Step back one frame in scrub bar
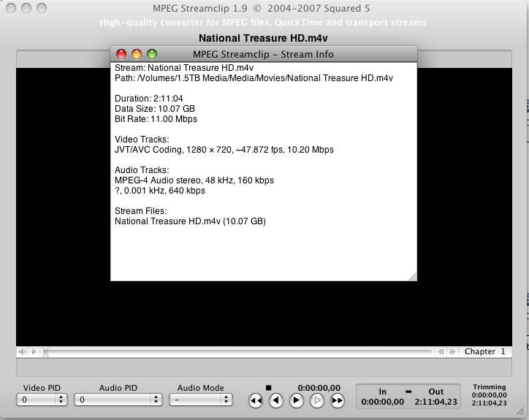This screenshot has height=420, width=529. pyautogui.click(x=441, y=352)
